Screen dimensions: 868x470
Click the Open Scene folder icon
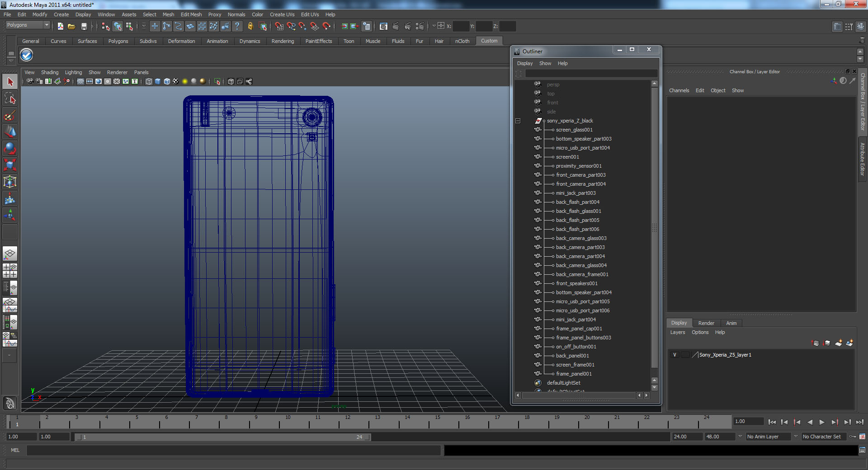tap(71, 26)
